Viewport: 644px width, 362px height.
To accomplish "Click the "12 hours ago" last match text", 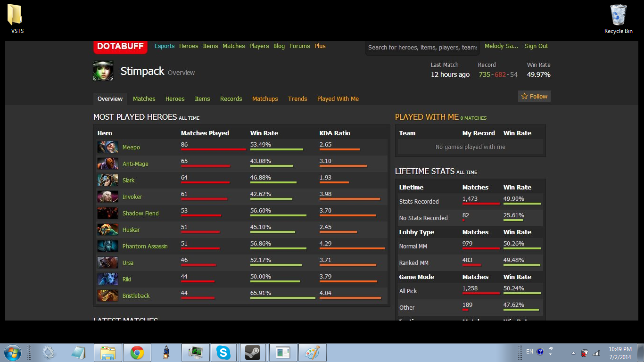I will (450, 74).
